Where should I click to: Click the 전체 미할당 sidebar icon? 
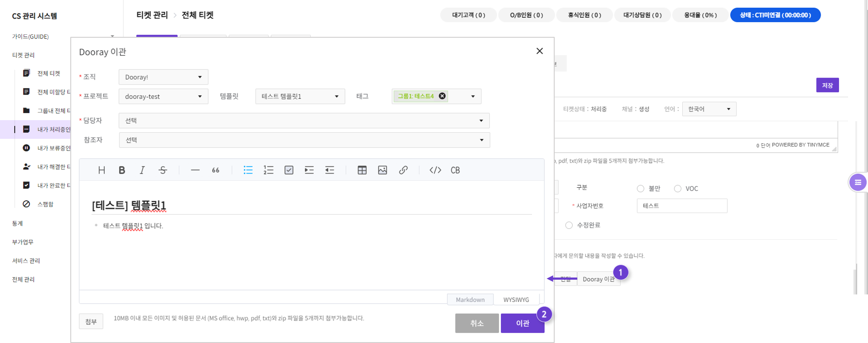[x=26, y=91]
